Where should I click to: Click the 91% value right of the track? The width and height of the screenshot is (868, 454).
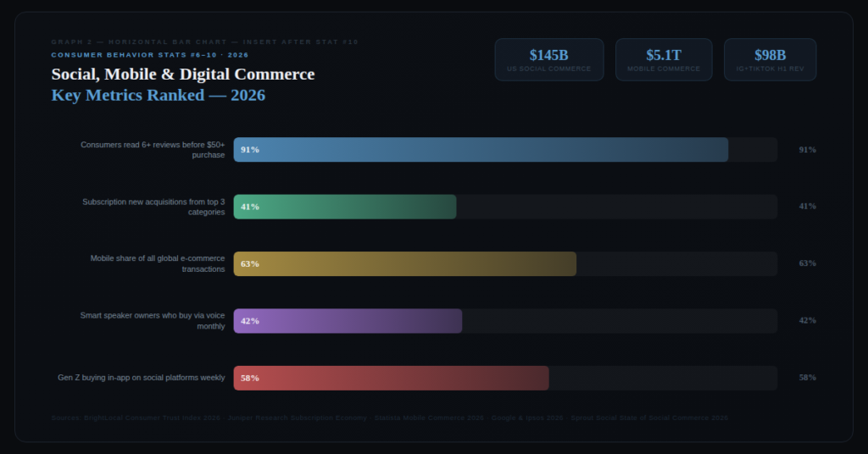[x=807, y=150]
